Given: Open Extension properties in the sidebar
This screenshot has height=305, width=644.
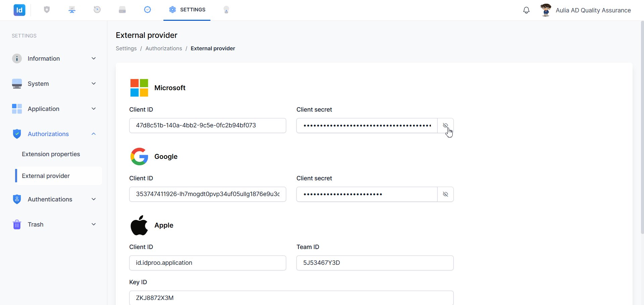Looking at the screenshot, I should point(51,154).
